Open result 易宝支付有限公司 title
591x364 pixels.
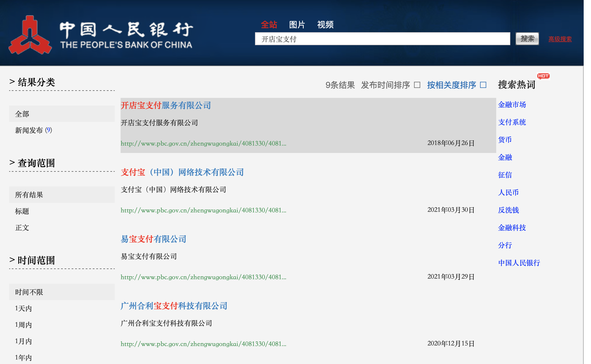[x=153, y=239]
